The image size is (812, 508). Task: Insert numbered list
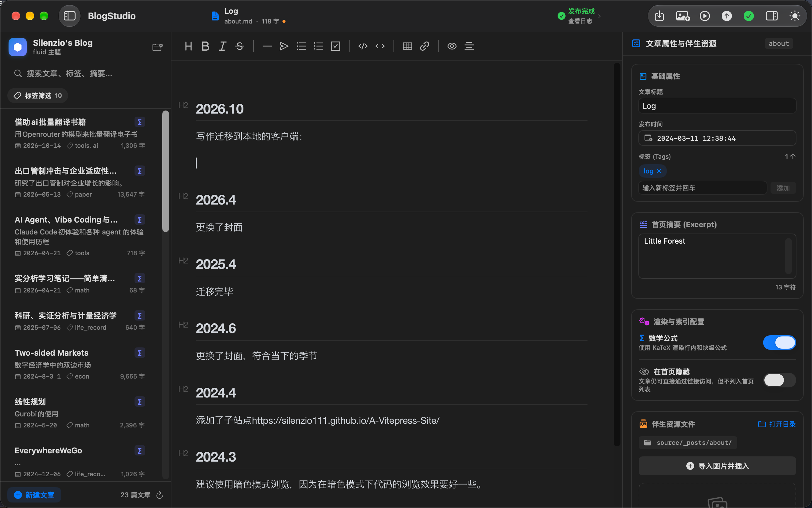[318, 46]
